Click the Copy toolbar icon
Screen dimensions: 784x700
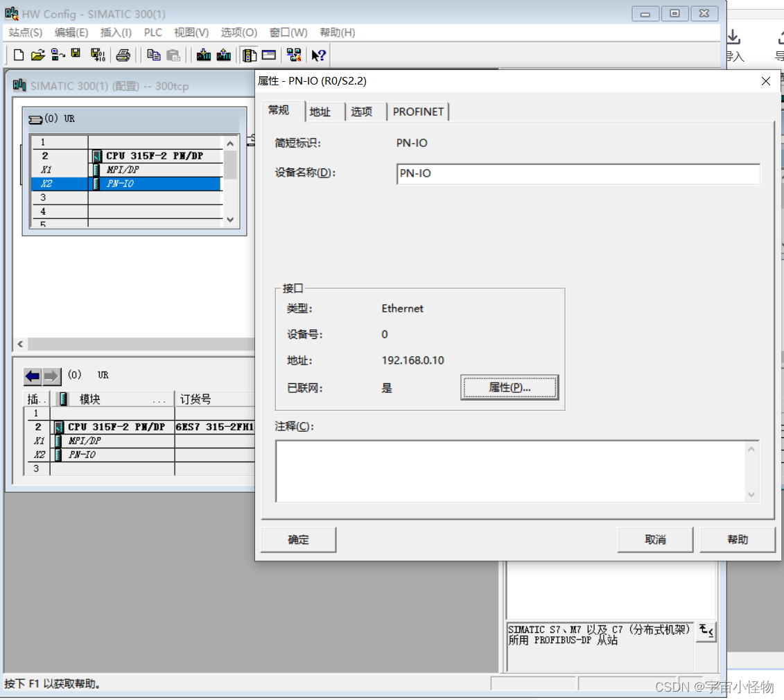pyautogui.click(x=153, y=55)
